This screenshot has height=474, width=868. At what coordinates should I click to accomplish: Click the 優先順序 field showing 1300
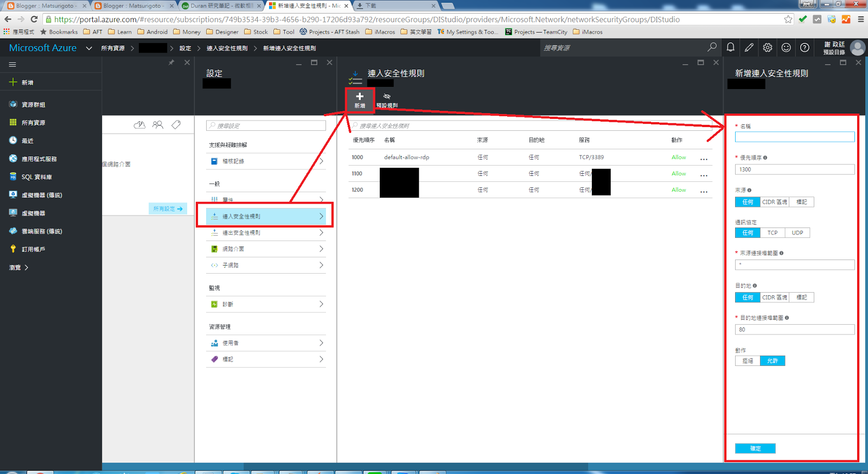(x=795, y=169)
